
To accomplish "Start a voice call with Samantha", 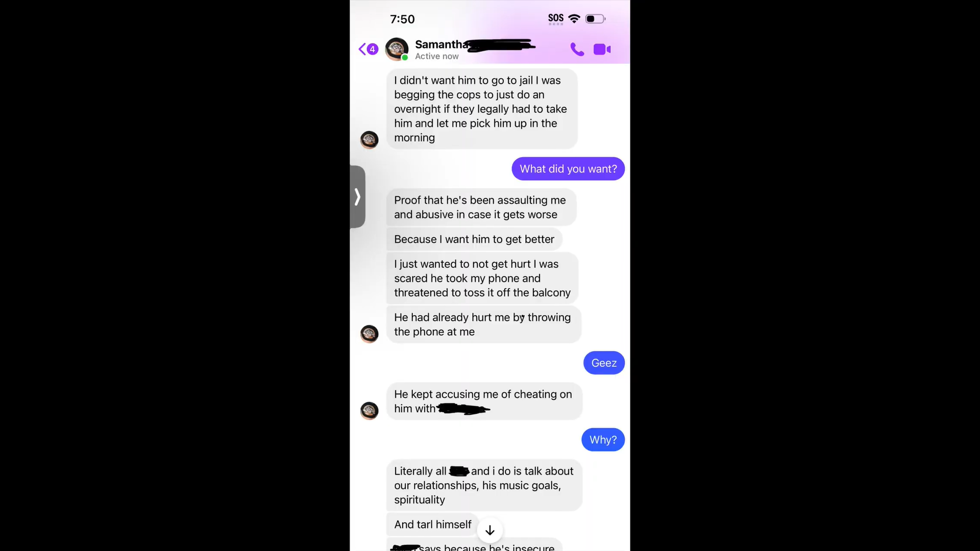I will pyautogui.click(x=577, y=49).
